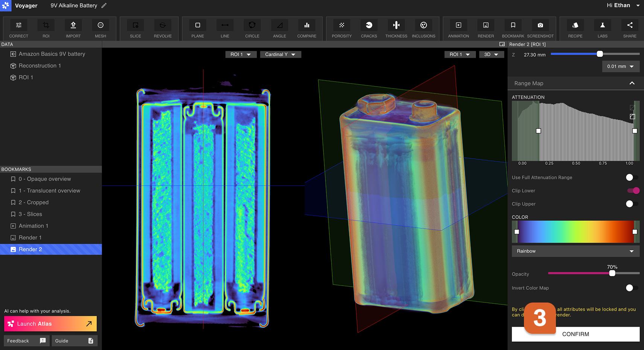Disable the Clip Lower toggle
This screenshot has height=350, width=644.
tap(633, 191)
